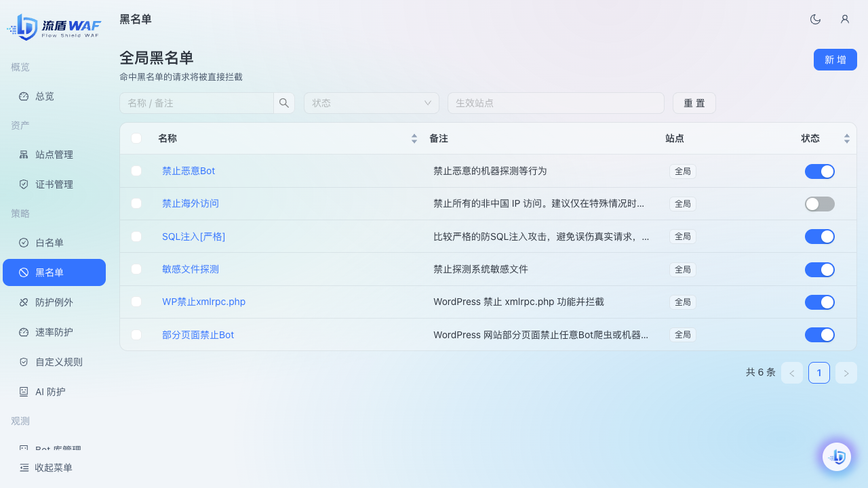Check the 部分页面禁止Bot row checkbox
Image resolution: width=868 pixels, height=488 pixels.
click(x=136, y=335)
